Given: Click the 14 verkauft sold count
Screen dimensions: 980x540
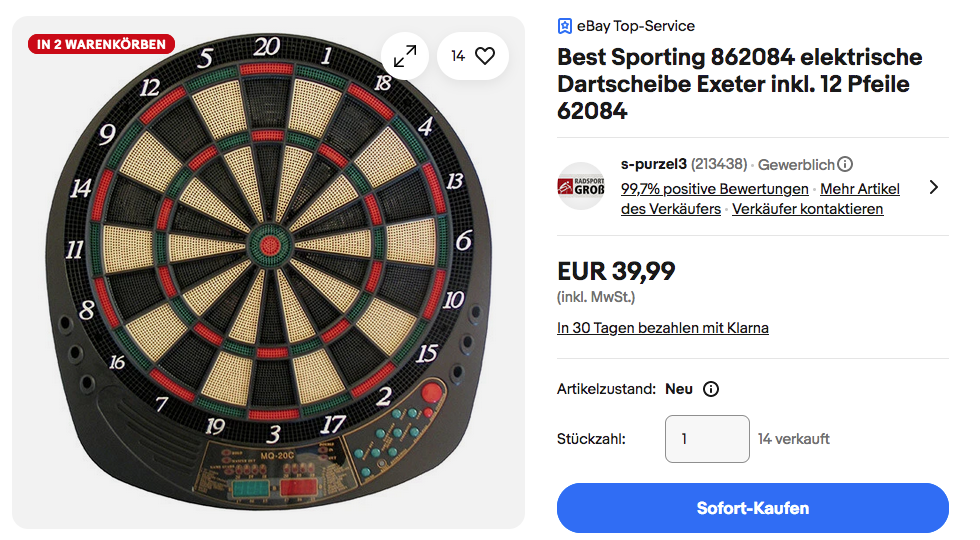Looking at the screenshot, I should 793,439.
